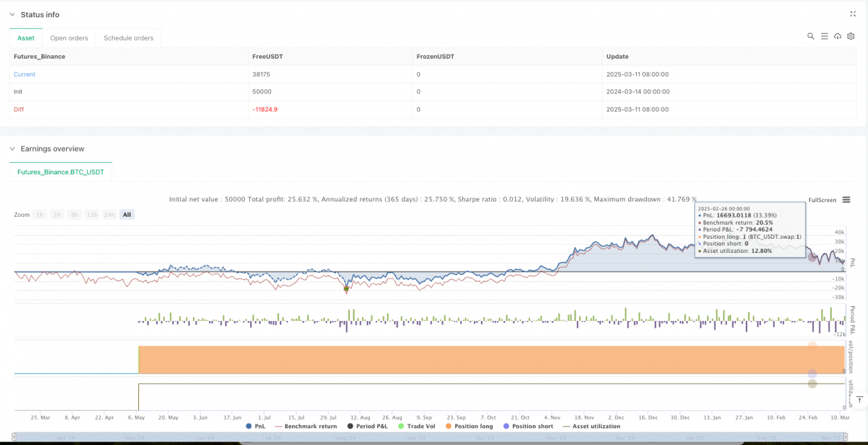
Task: Select the All zoom range button
Action: (x=127, y=215)
